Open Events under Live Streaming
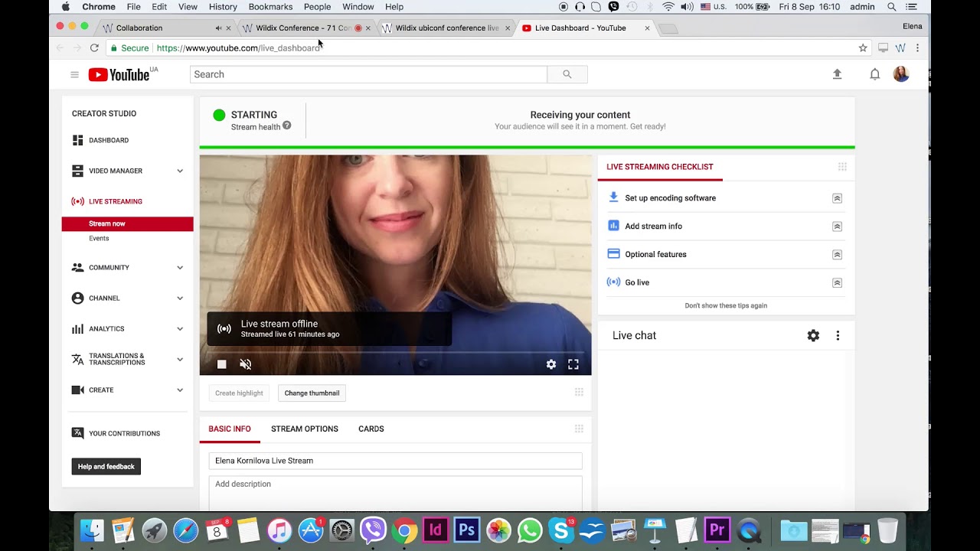980x551 pixels. 99,238
